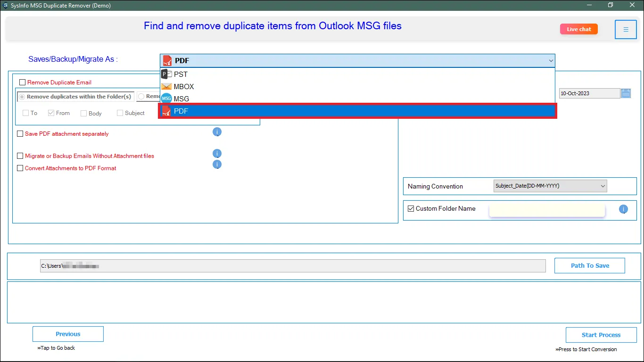Click the Custom Folder Name text field
The width and height of the screenshot is (644, 362).
(x=546, y=210)
